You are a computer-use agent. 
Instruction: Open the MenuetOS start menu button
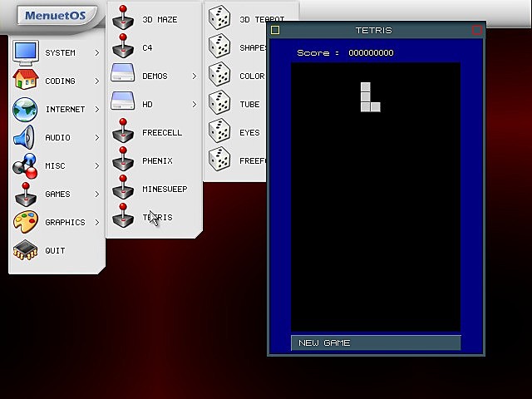click(56, 16)
